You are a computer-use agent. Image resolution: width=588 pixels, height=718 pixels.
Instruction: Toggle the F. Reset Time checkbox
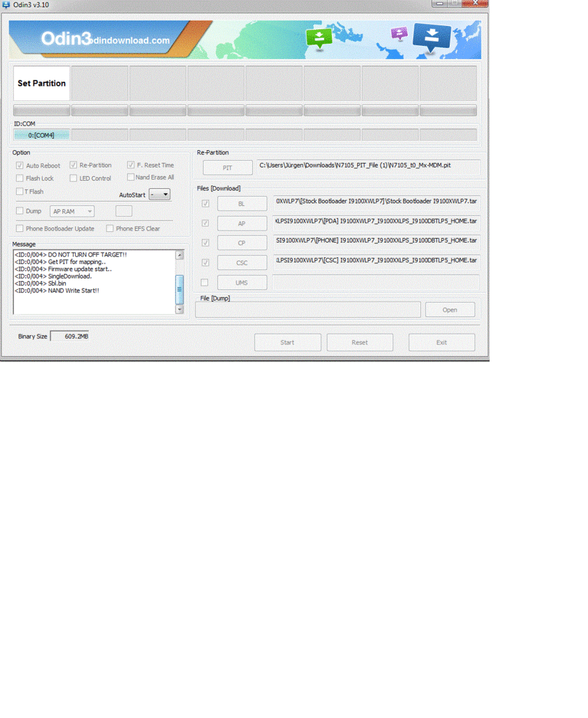pos(131,165)
